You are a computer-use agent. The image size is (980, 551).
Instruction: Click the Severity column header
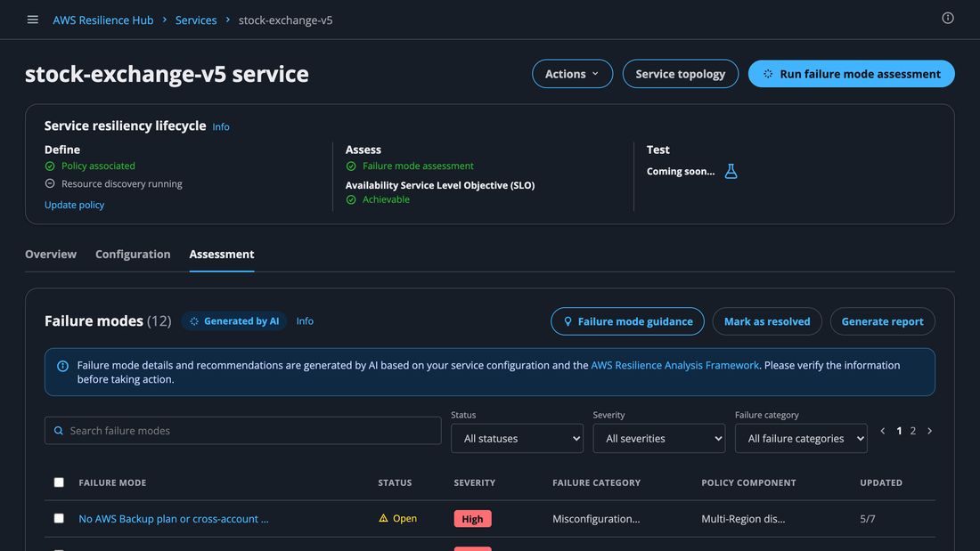(474, 483)
